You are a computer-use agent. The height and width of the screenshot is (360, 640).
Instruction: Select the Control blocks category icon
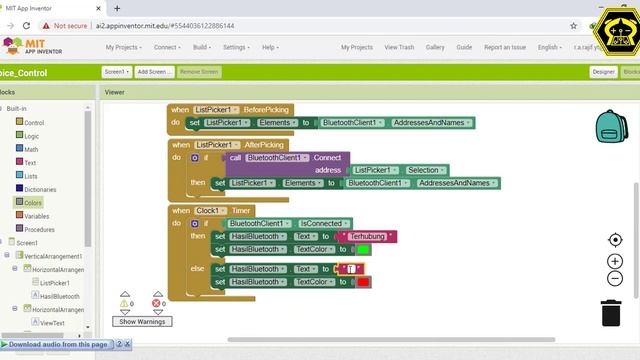click(19, 121)
